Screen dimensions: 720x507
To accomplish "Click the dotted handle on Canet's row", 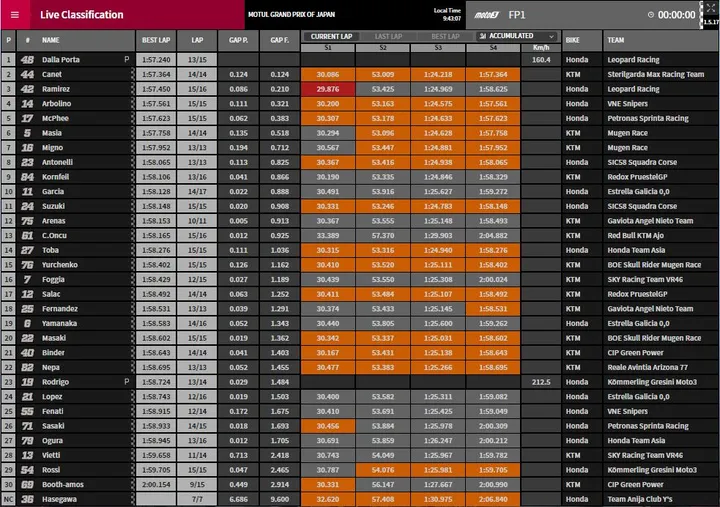I will [133, 74].
